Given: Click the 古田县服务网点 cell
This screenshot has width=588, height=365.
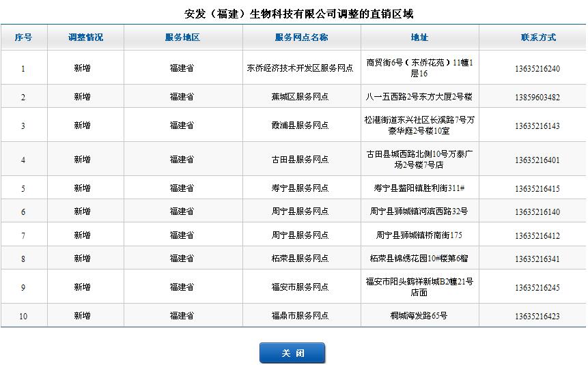Looking at the screenshot, I should click(x=300, y=159).
